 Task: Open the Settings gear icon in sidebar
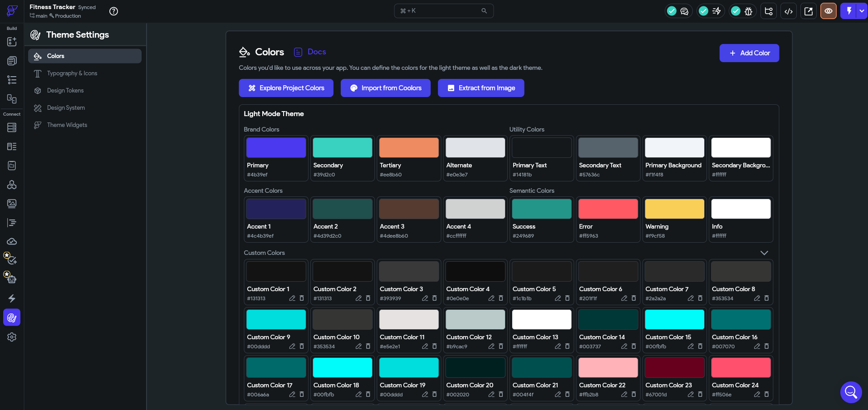[12, 337]
